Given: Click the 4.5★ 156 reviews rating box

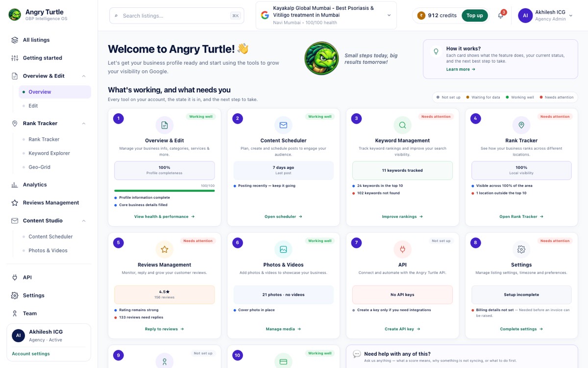Looking at the screenshot, I should [x=165, y=295].
